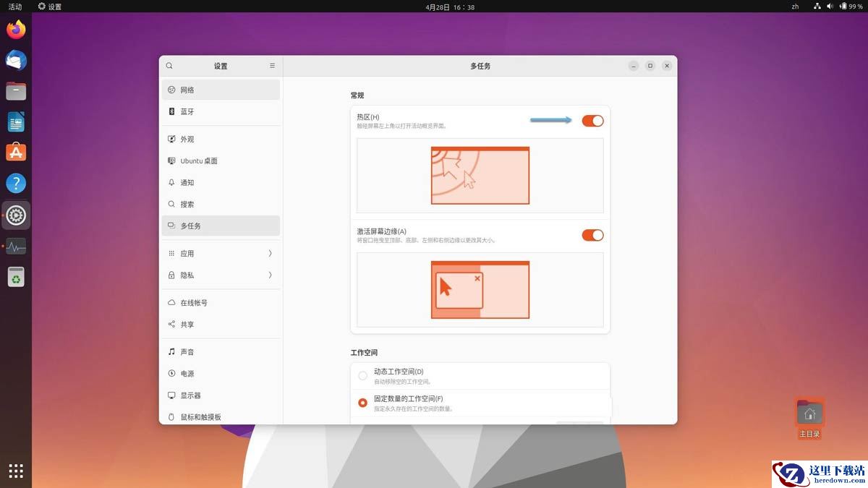This screenshot has width=868, height=488.
Task: Open Ubuntu 桌面 settings
Action: [x=221, y=160]
